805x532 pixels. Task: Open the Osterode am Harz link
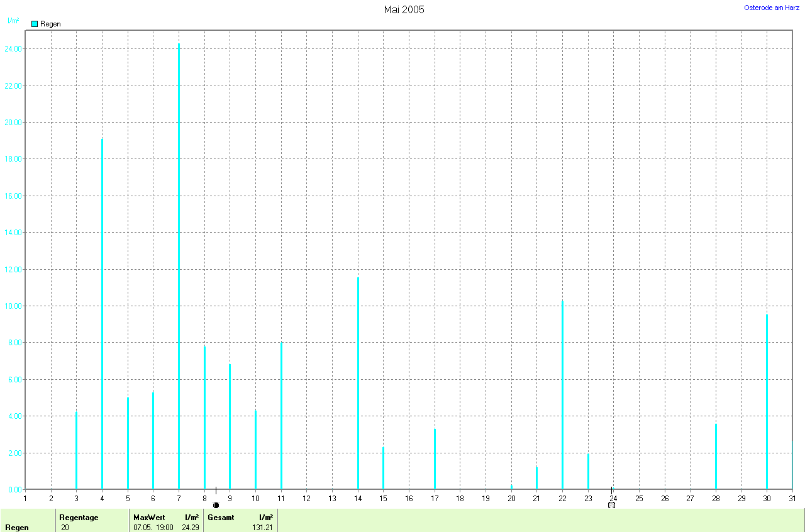771,8
